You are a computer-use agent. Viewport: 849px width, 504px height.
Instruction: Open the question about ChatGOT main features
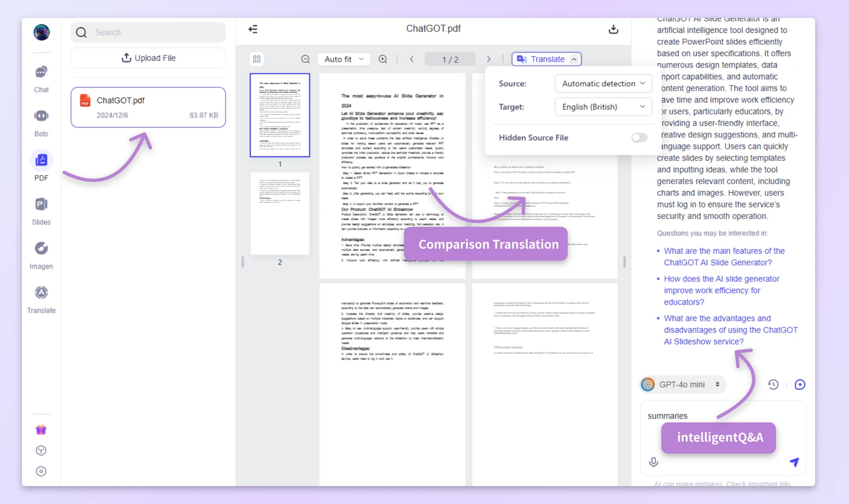[724, 256]
